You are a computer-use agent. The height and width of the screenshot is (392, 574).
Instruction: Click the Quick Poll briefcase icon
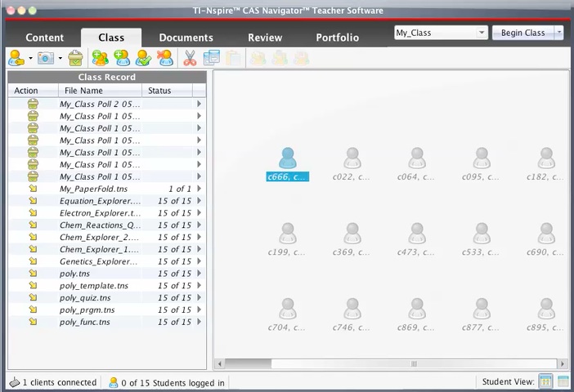(x=75, y=59)
